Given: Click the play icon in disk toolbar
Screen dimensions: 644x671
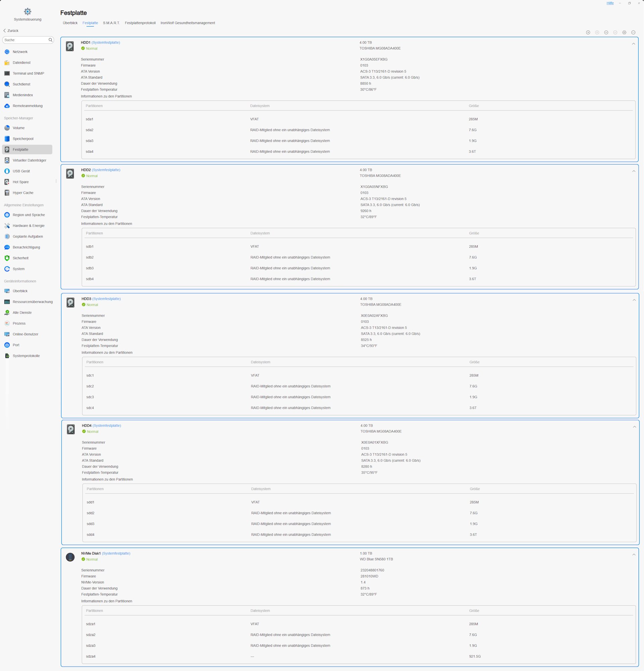Looking at the screenshot, I should pyautogui.click(x=588, y=33).
